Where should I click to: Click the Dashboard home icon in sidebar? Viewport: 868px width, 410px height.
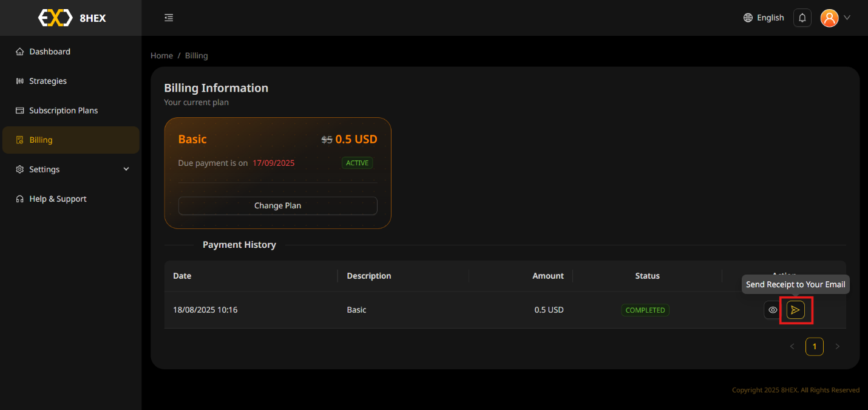(x=20, y=52)
